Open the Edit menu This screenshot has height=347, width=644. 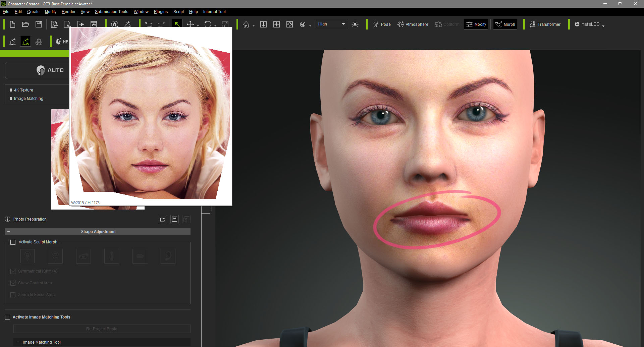click(x=18, y=11)
